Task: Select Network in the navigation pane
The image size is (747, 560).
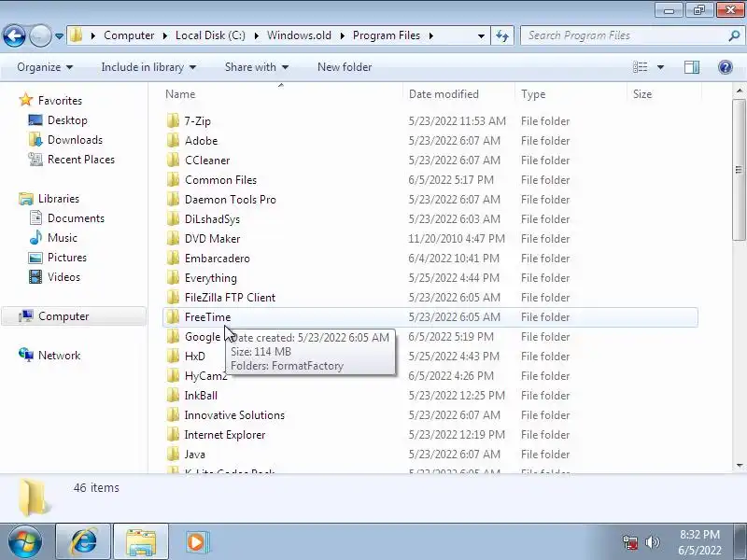Action: click(x=59, y=356)
